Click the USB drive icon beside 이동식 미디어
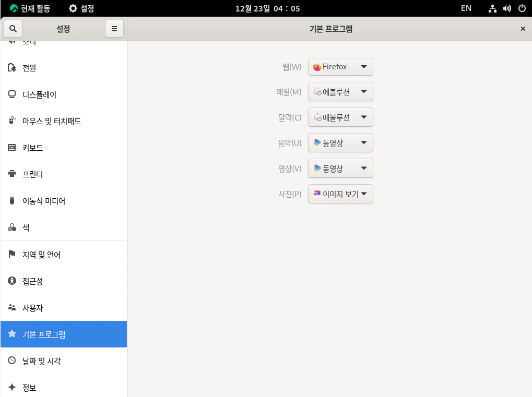The width and height of the screenshot is (532, 397). (x=12, y=201)
